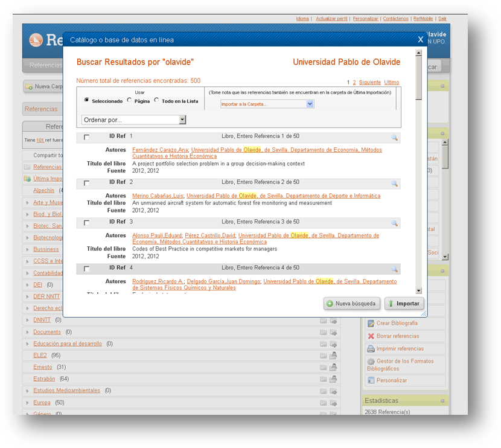
Task: Collapse the Estadísticas panel with its corner icon
Action: [x=442, y=401]
